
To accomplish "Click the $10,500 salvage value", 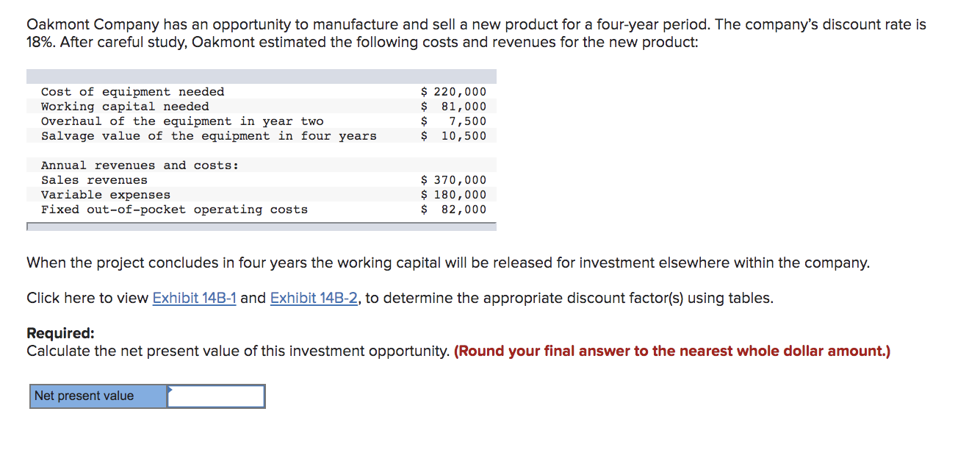I will [x=453, y=136].
